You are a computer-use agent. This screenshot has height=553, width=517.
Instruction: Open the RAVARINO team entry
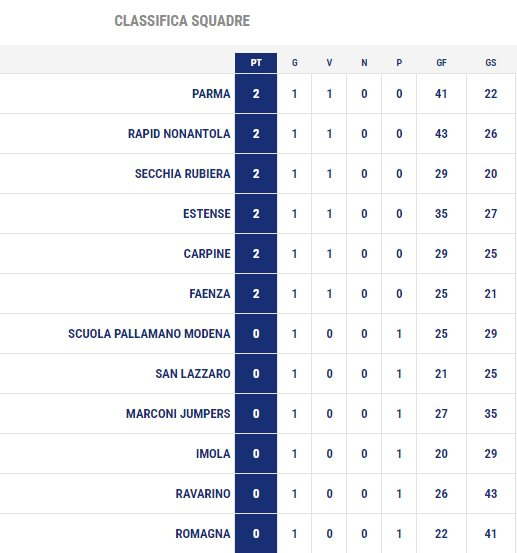[x=203, y=494]
